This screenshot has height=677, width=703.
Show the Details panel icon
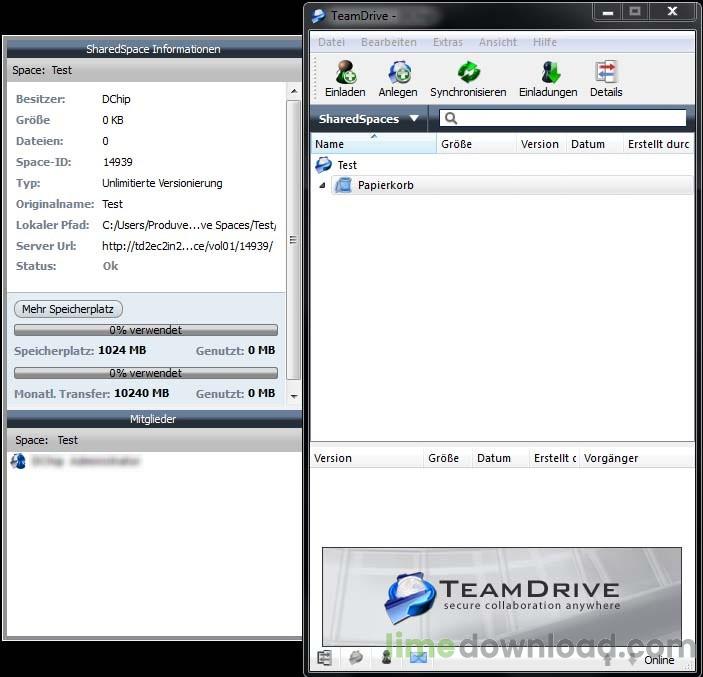click(x=606, y=74)
